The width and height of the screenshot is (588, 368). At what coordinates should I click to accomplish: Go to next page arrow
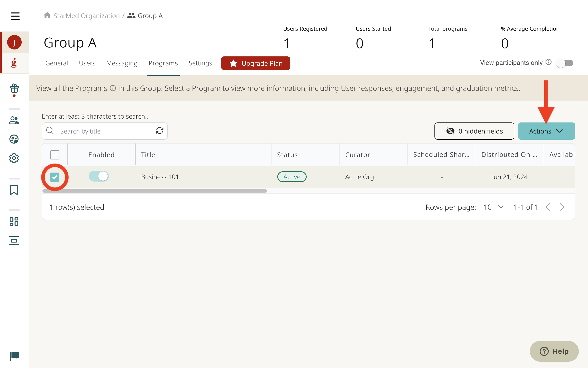point(562,207)
